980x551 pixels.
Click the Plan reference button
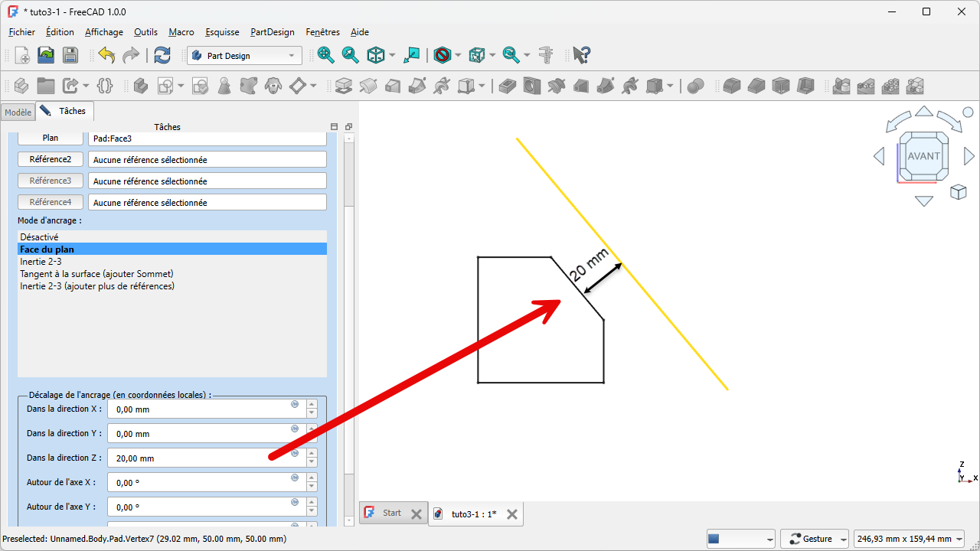click(51, 138)
